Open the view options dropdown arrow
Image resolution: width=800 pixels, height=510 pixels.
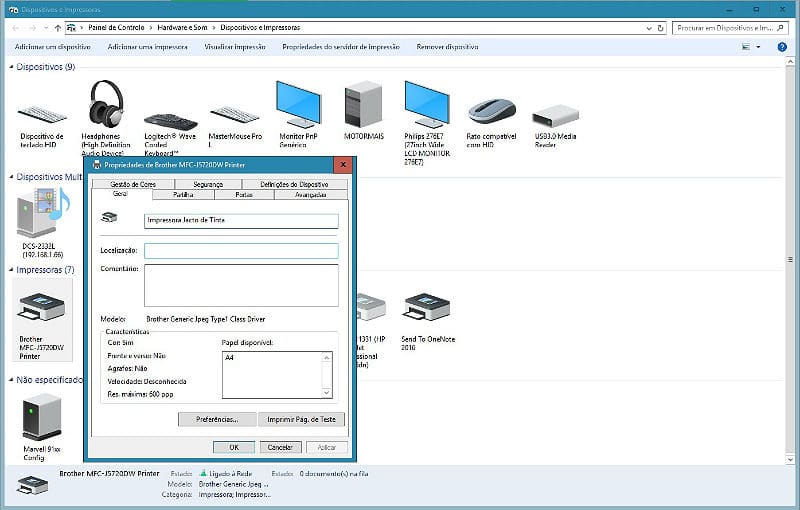point(758,47)
